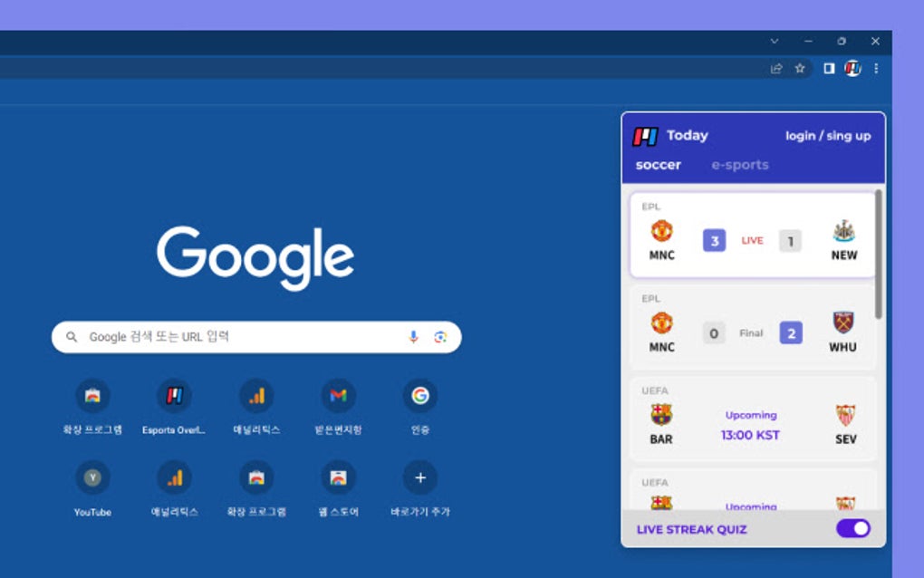Select the soccer tab
Viewport: 924px width, 578px height.
[x=657, y=164]
